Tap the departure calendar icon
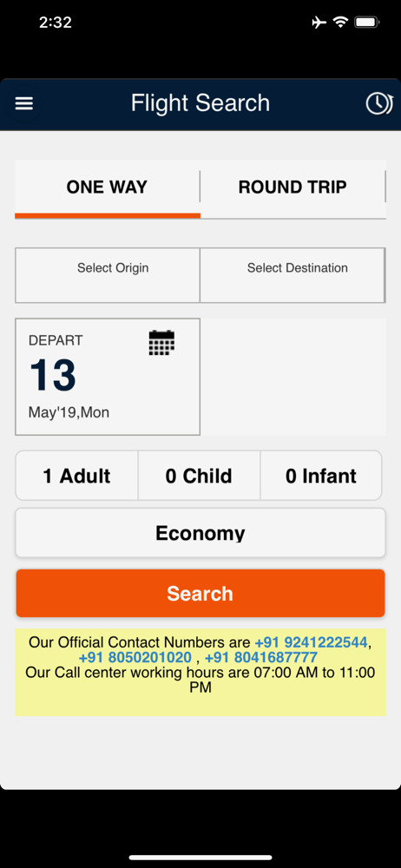Image resolution: width=401 pixels, height=868 pixels. pos(161,343)
